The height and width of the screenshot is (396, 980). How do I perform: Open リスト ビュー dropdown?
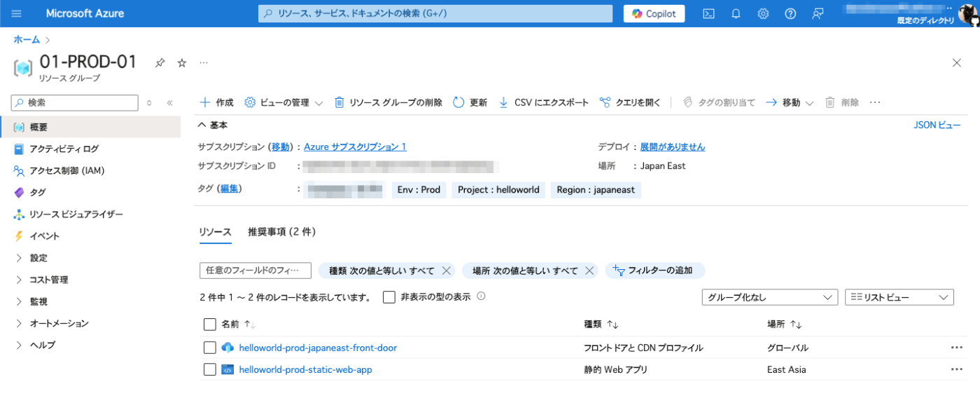tap(899, 297)
